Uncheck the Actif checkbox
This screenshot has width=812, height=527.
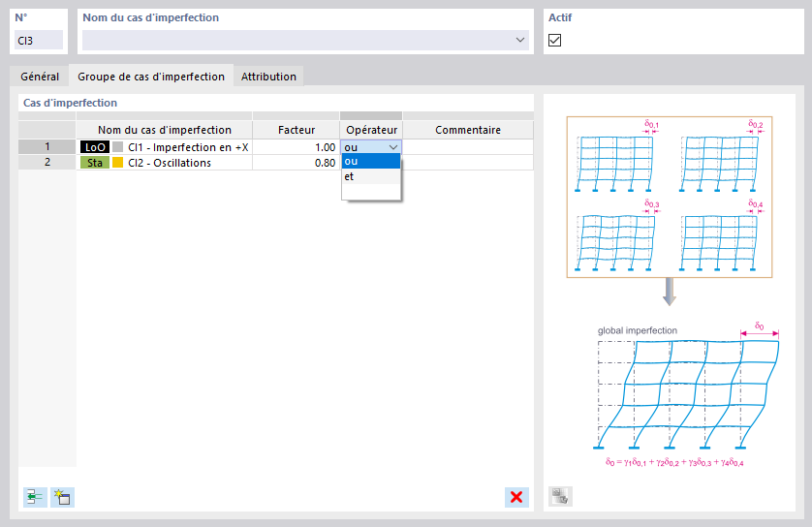pos(554,41)
